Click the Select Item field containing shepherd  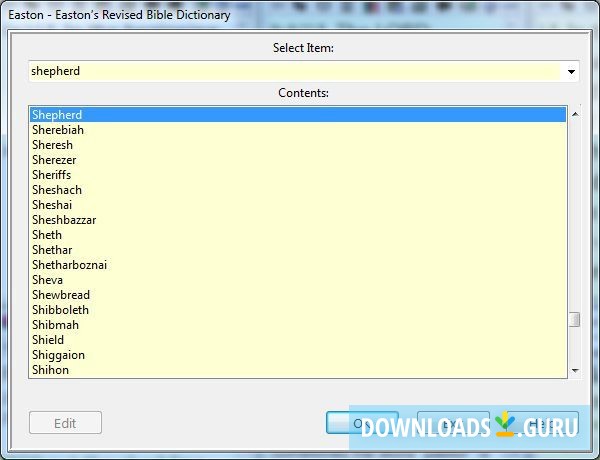pos(295,72)
